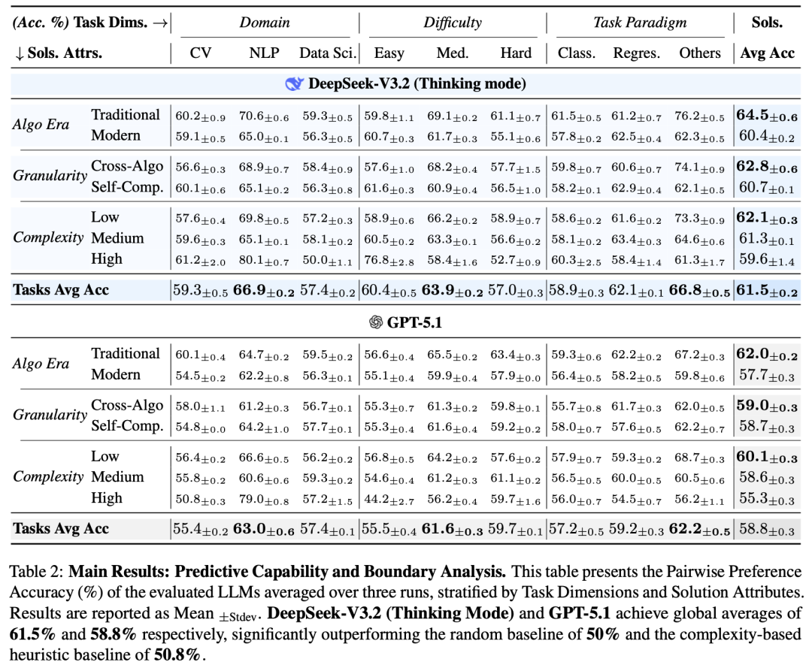This screenshot has width=812, height=665.
Task: Click the "80.1±0.7" cell in DeepSeek High row
Action: click(264, 259)
